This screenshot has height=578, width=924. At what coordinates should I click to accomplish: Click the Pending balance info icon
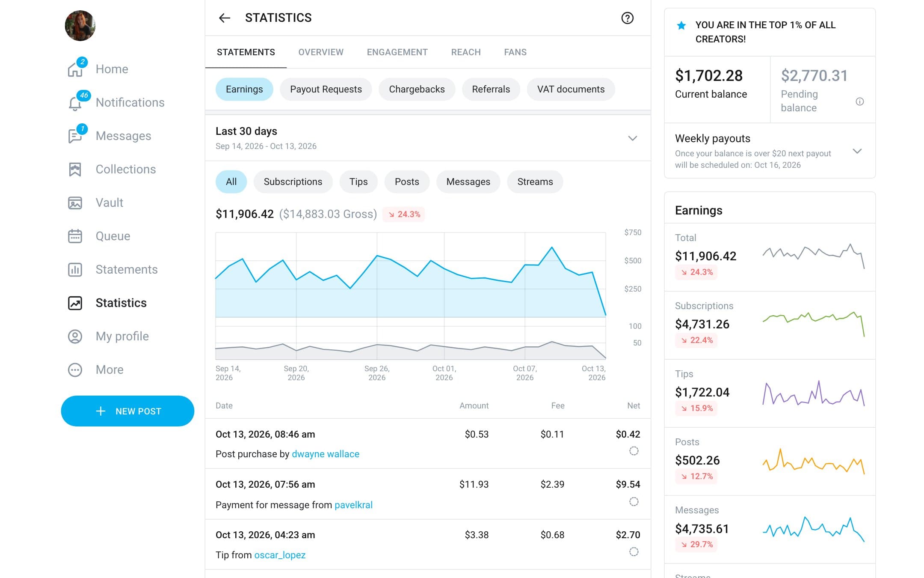coord(860,101)
